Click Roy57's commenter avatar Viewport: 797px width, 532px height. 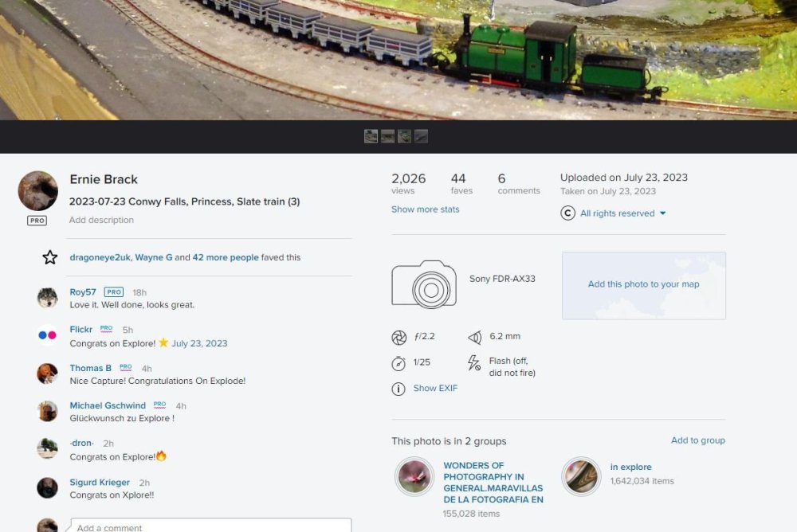click(47, 298)
